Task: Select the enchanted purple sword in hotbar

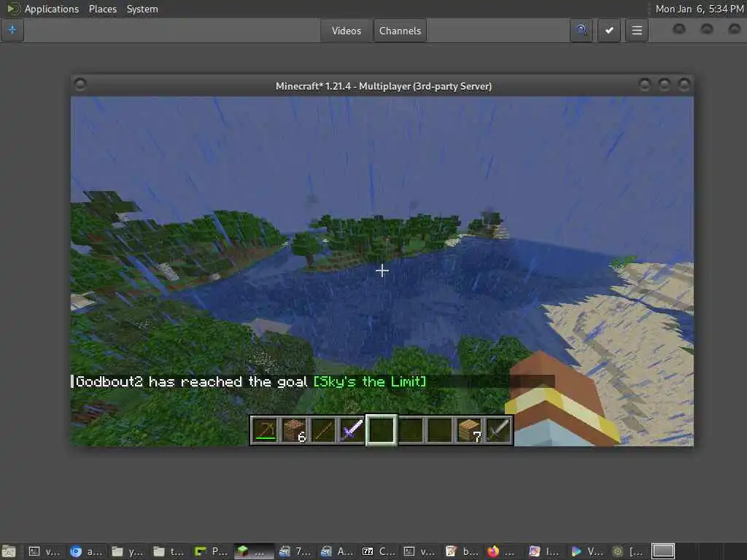Action: click(x=352, y=430)
